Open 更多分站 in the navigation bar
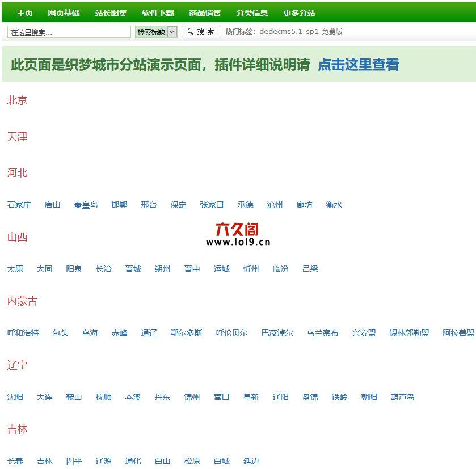 [299, 13]
